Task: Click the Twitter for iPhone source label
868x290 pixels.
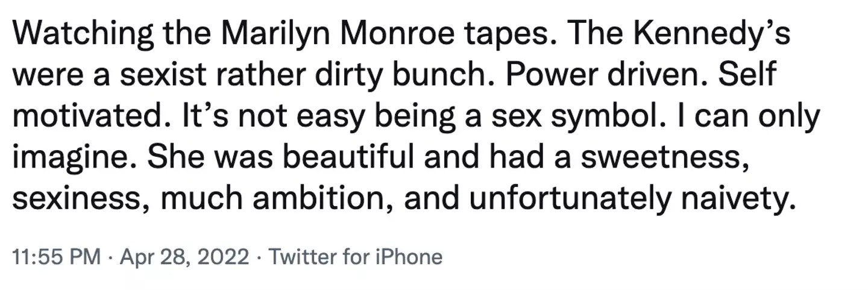Action: 355,257
